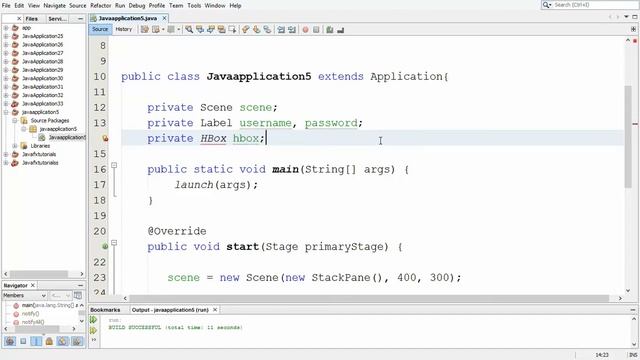Minimize the Projects panel group
Image resolution: width=640 pixels, height=360 pixels.
[x=80, y=19]
